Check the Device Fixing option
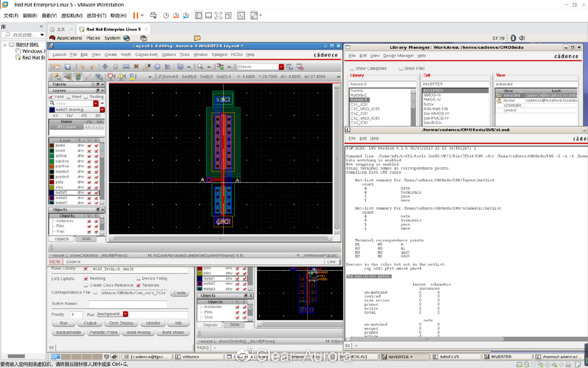This screenshot has width=588, height=368. 138,278
